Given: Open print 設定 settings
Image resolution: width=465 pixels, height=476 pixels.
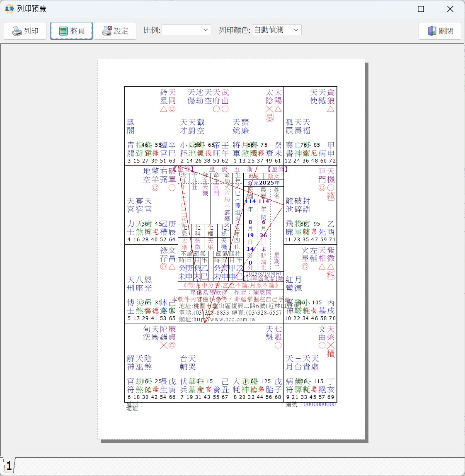Looking at the screenshot, I should pos(115,31).
